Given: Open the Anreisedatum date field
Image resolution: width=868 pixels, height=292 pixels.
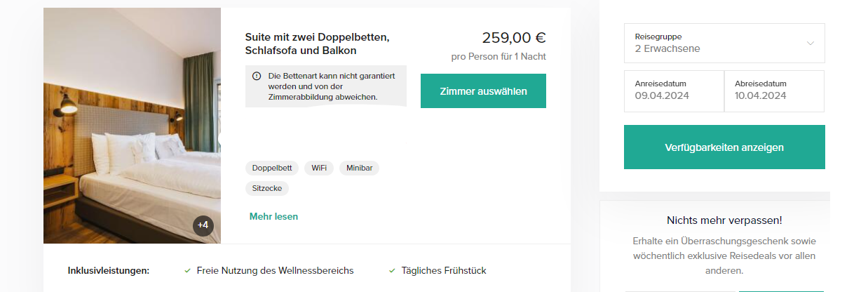Looking at the screenshot, I should pyautogui.click(x=674, y=91).
